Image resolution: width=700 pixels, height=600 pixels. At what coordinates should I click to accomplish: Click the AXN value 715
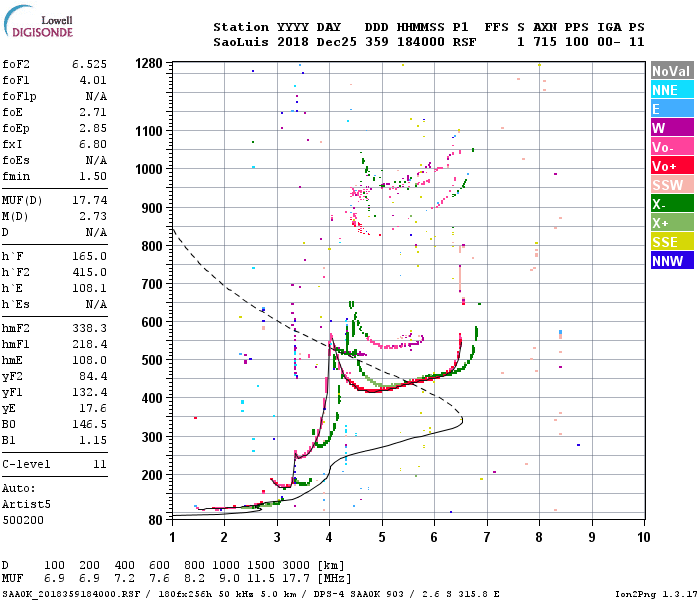point(545,42)
